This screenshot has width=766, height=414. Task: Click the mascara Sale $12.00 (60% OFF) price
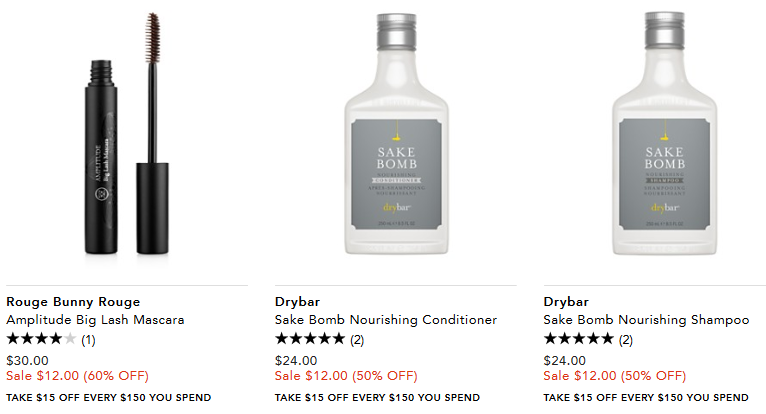tap(77, 376)
